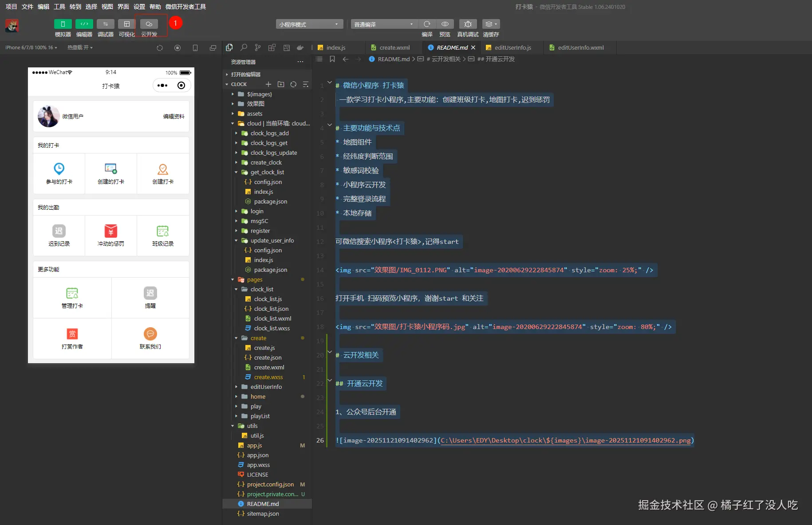This screenshot has width=812, height=525.
Task: Open the mini program mode dropdown
Action: point(309,24)
